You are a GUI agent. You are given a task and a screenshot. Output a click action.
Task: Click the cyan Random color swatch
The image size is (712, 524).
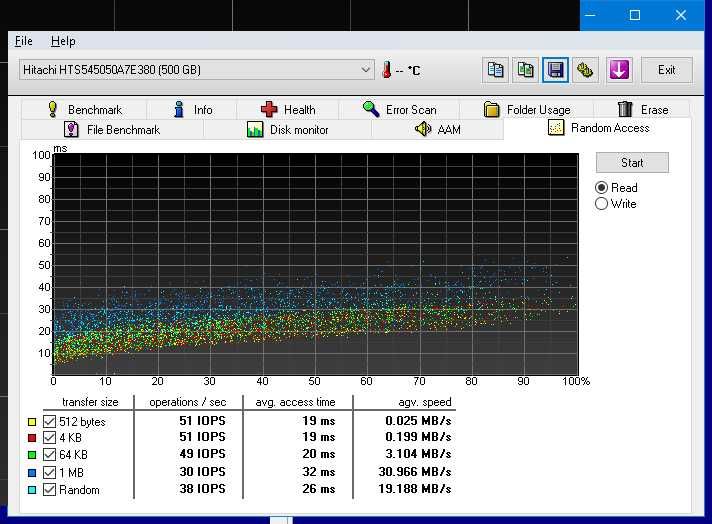point(32,490)
